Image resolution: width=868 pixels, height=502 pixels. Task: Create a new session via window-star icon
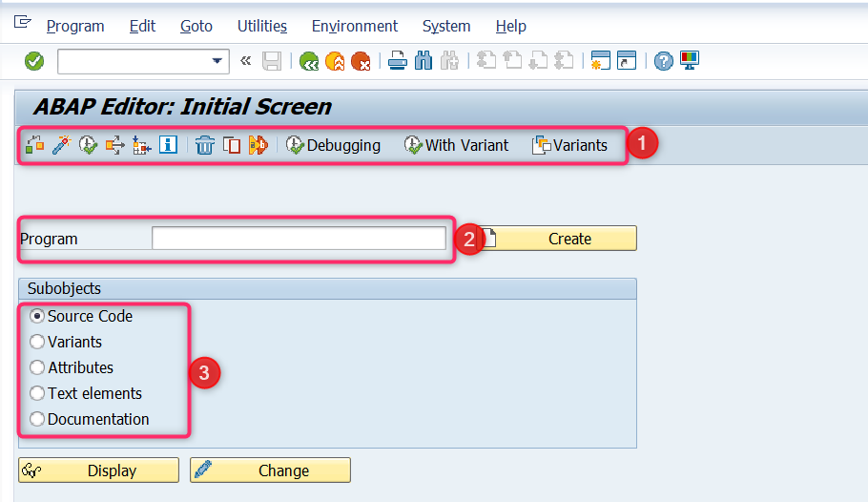point(601,61)
